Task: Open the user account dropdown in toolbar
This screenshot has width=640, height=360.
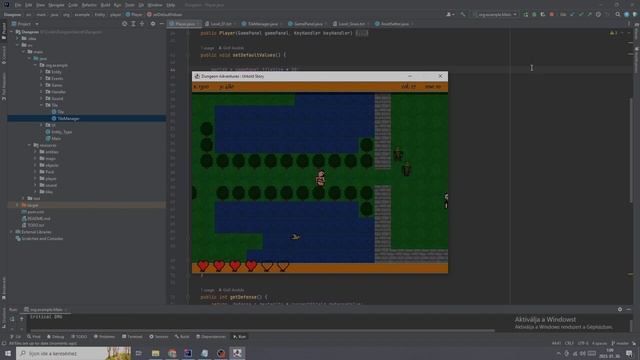Action: pos(450,14)
